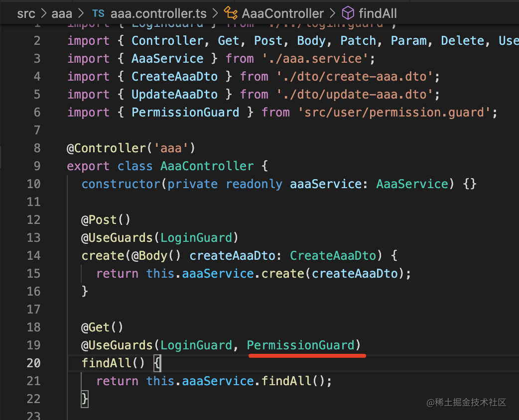Click the @Controller decorator on line 8

pos(106,148)
